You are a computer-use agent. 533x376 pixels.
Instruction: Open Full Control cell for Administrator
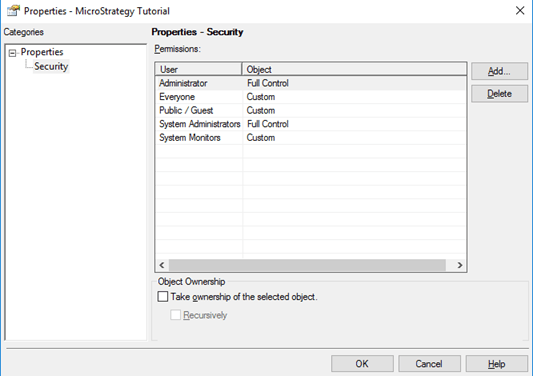click(x=354, y=83)
